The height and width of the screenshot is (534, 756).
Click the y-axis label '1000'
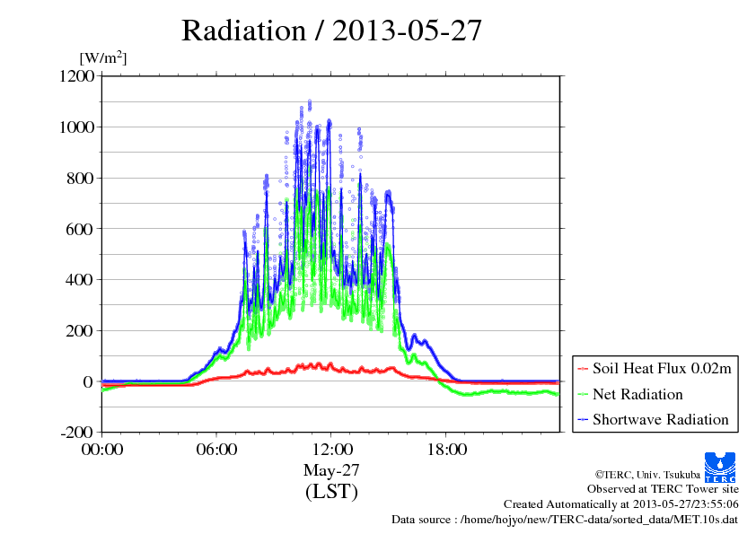point(77,127)
